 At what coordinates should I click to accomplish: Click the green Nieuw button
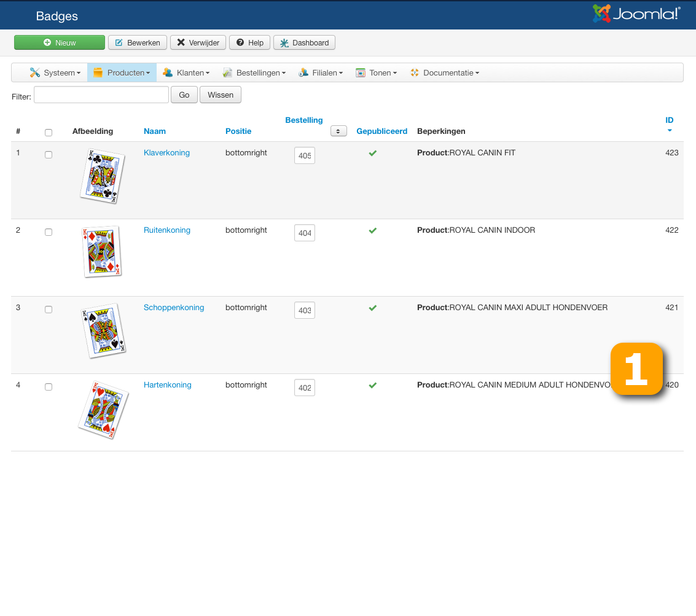pyautogui.click(x=60, y=42)
